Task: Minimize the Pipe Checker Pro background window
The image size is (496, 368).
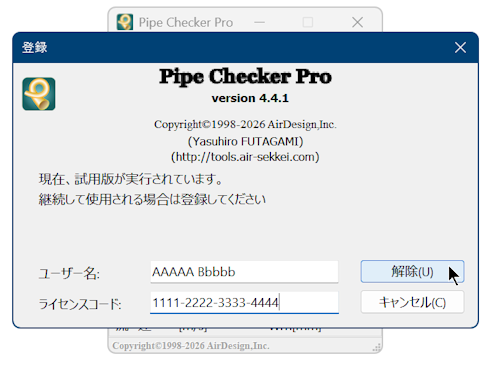Action: (x=259, y=22)
